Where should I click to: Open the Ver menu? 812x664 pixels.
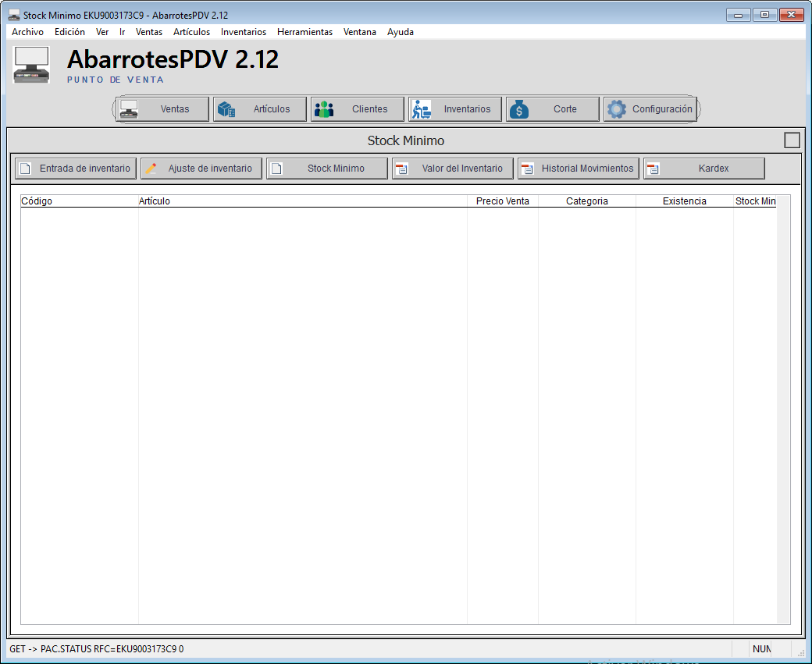click(102, 32)
